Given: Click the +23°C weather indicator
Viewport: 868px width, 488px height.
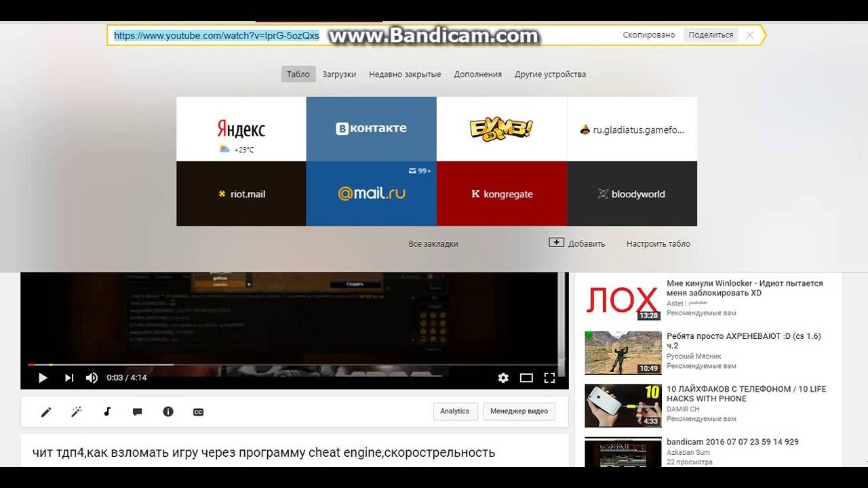Looking at the screenshot, I should [x=236, y=149].
